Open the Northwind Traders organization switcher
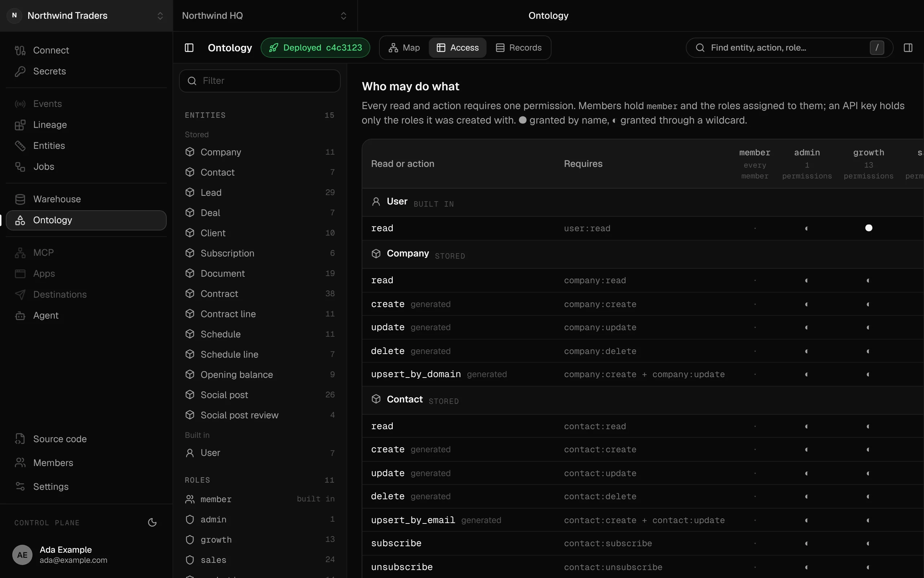Image resolution: width=924 pixels, height=578 pixels. pyautogui.click(x=86, y=16)
